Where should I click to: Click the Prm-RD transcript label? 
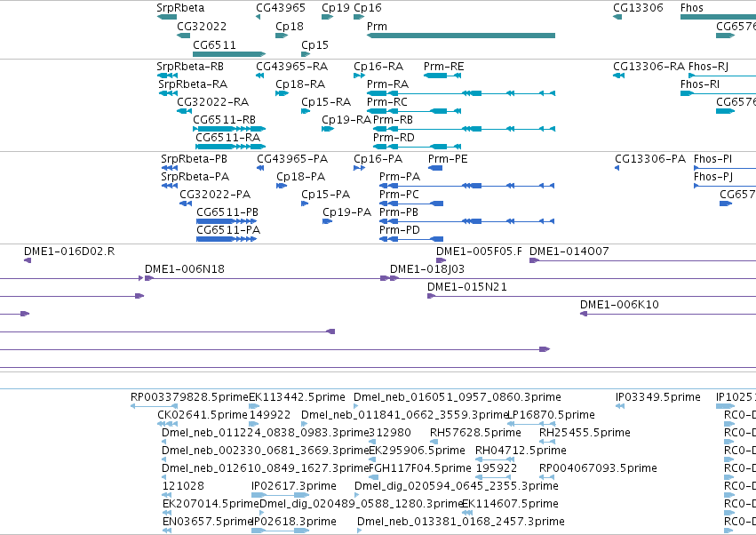click(394, 138)
